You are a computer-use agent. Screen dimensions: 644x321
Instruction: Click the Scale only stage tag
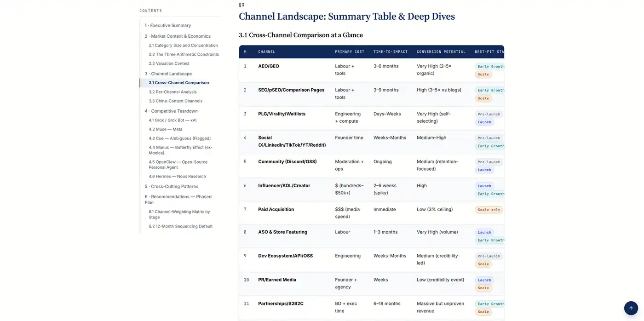pyautogui.click(x=489, y=210)
